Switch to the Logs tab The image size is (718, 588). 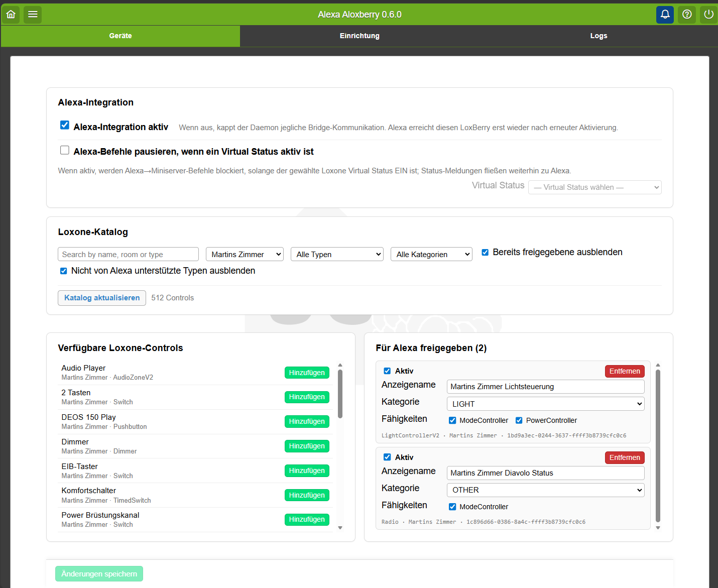(x=599, y=36)
